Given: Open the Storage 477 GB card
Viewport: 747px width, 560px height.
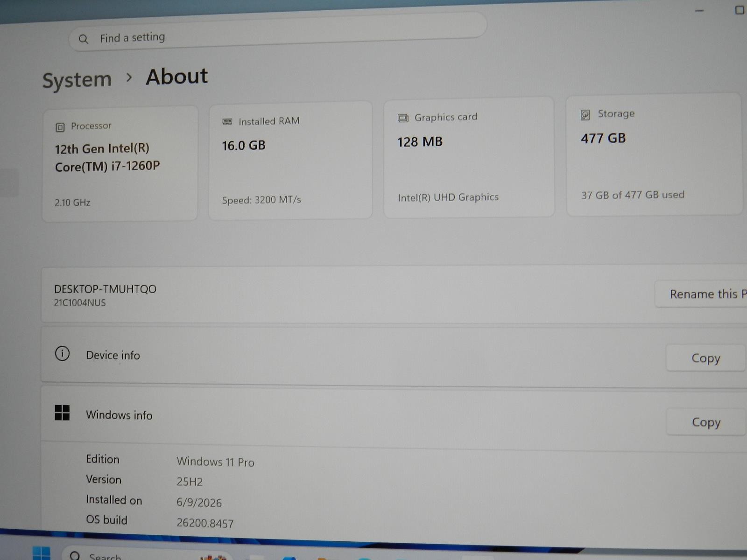Looking at the screenshot, I should [654, 155].
